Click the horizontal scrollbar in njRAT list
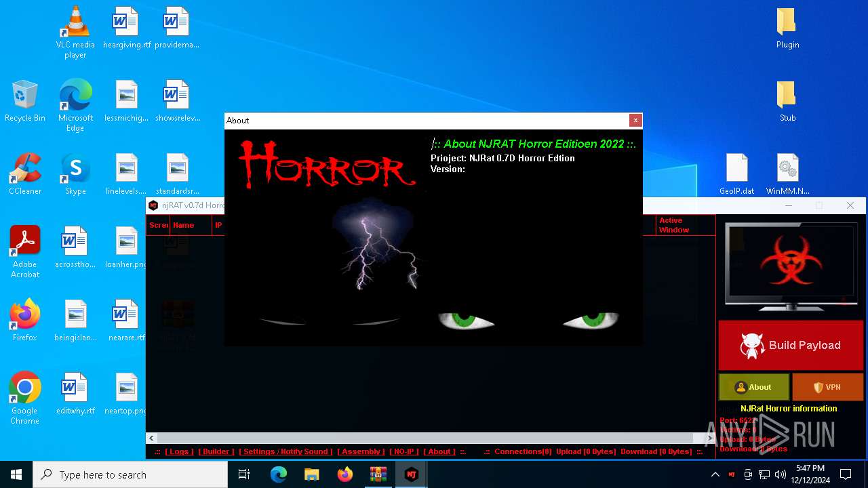868x488 pixels. (425, 439)
